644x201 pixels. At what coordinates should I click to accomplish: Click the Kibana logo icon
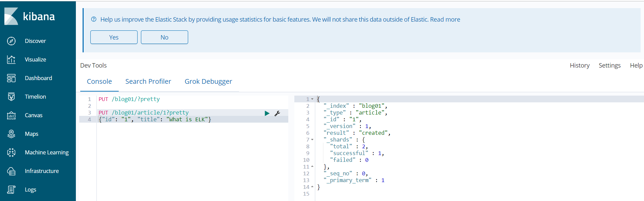pos(11,16)
